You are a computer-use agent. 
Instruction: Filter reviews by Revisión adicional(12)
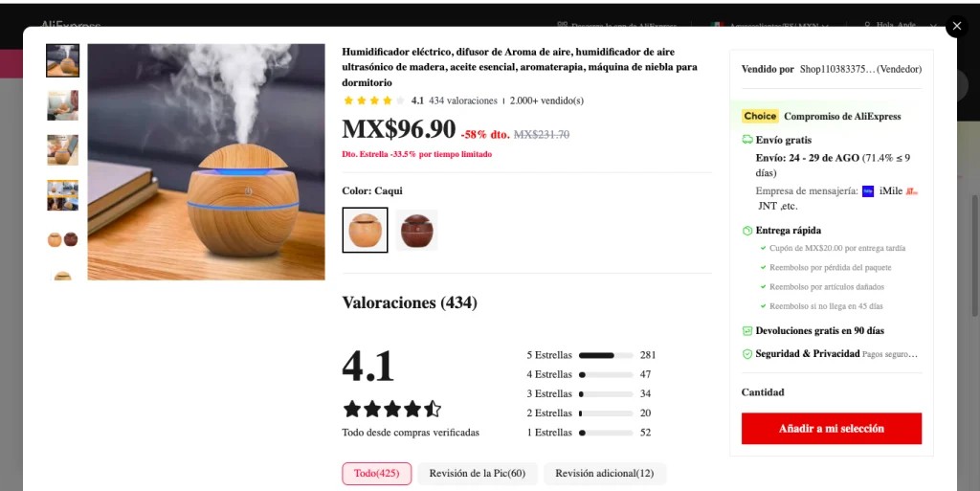point(605,474)
